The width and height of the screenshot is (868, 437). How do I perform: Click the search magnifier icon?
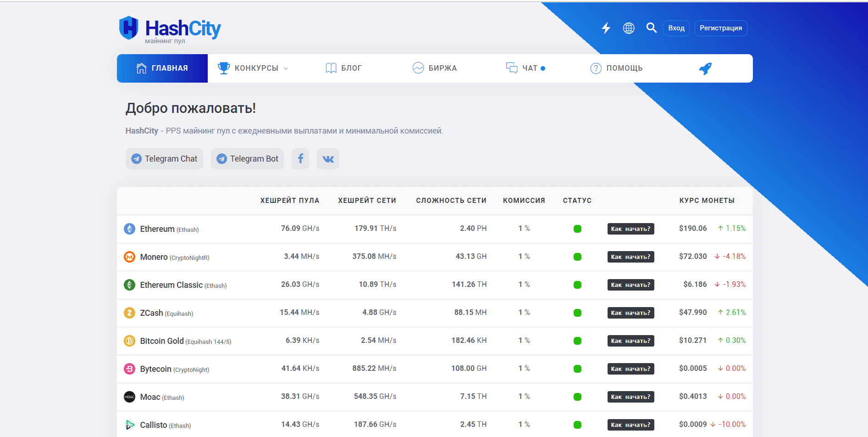(x=651, y=28)
